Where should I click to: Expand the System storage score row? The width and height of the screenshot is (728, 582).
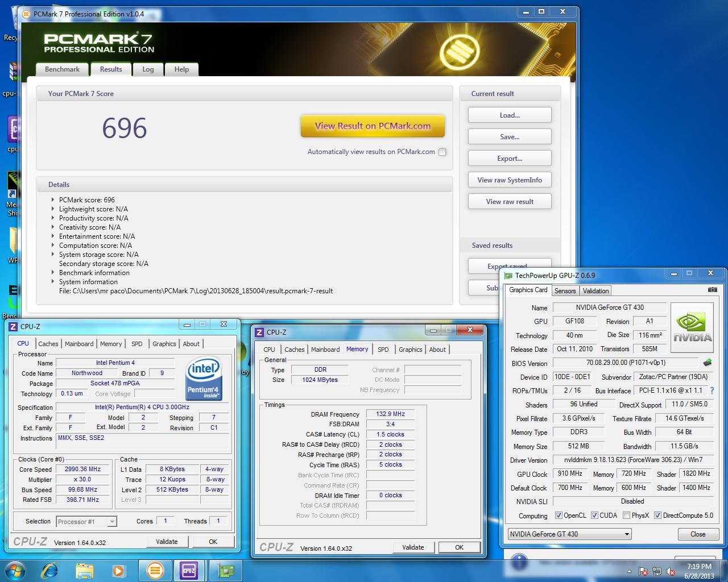(53, 255)
